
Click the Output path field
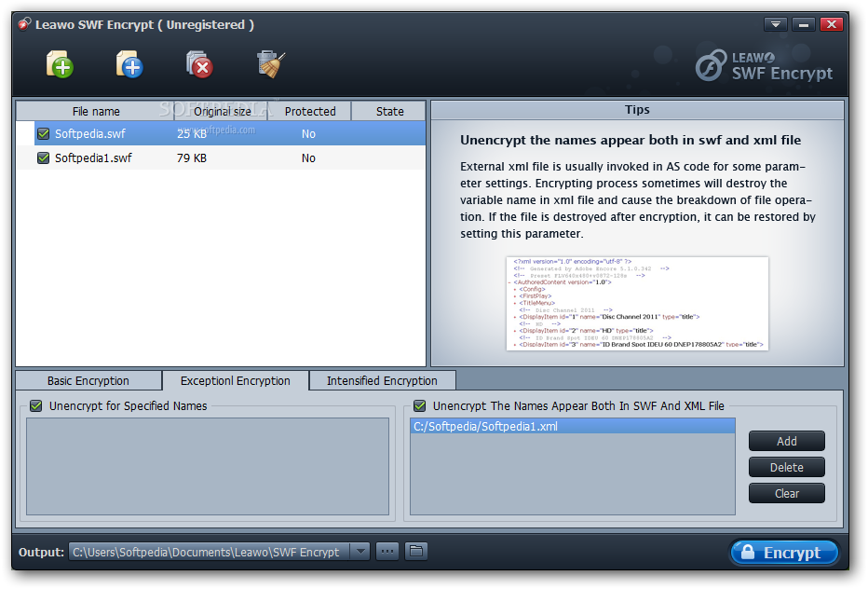(x=210, y=552)
